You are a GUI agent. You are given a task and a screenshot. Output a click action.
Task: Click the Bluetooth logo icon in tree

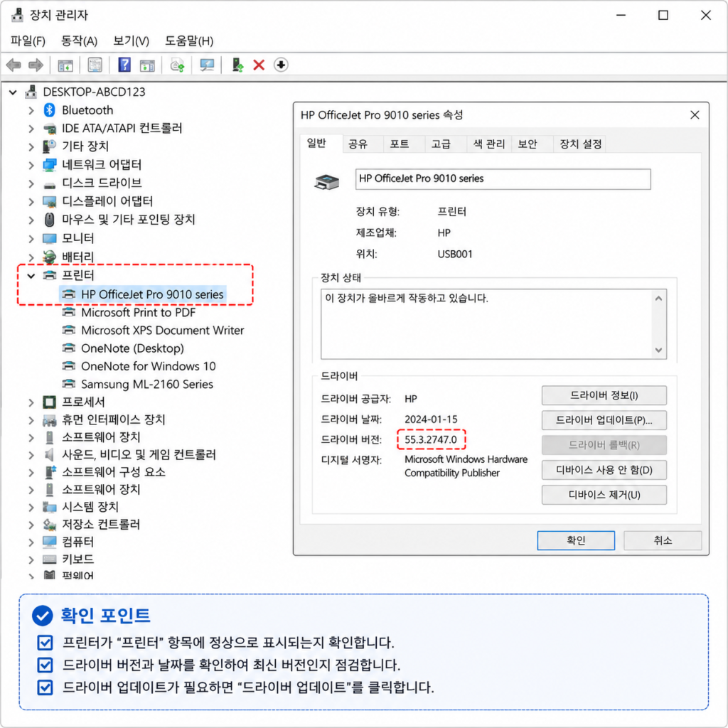(x=49, y=110)
